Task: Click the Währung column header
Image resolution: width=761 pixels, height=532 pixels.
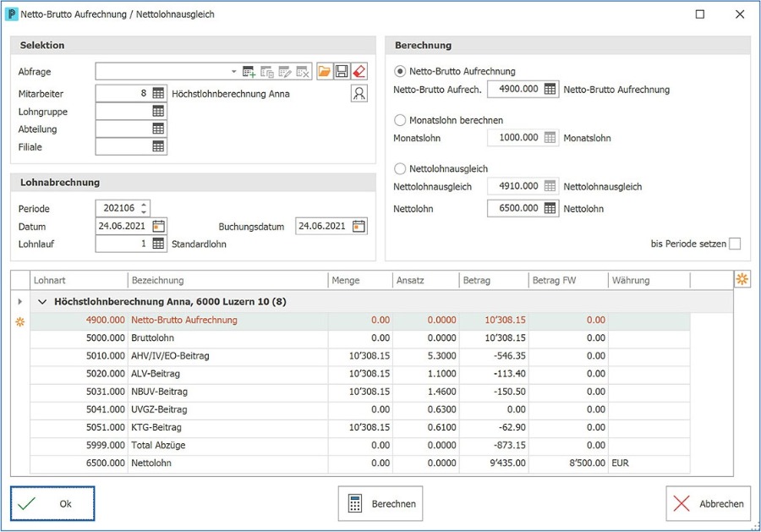Action: (x=649, y=280)
